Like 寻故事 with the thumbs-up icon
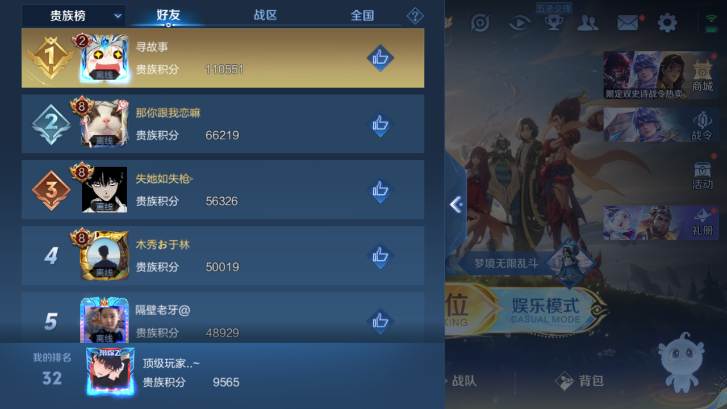 click(x=380, y=58)
